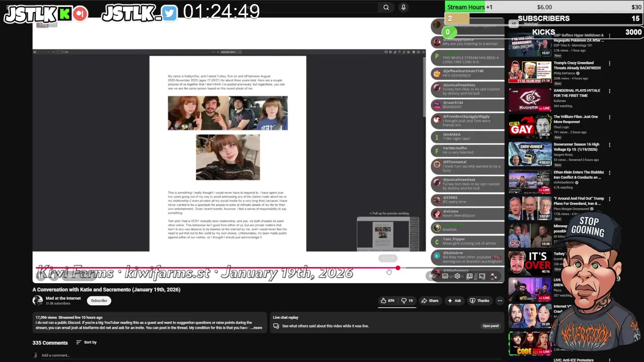This screenshot has height=362, width=644.
Task: Click the voice search microphone icon
Action: [x=403, y=8]
